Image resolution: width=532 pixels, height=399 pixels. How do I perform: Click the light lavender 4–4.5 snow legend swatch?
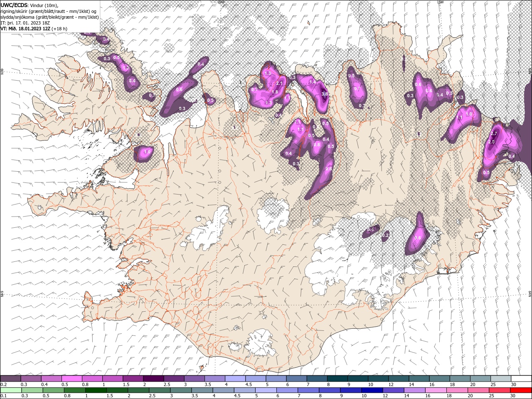(235, 379)
